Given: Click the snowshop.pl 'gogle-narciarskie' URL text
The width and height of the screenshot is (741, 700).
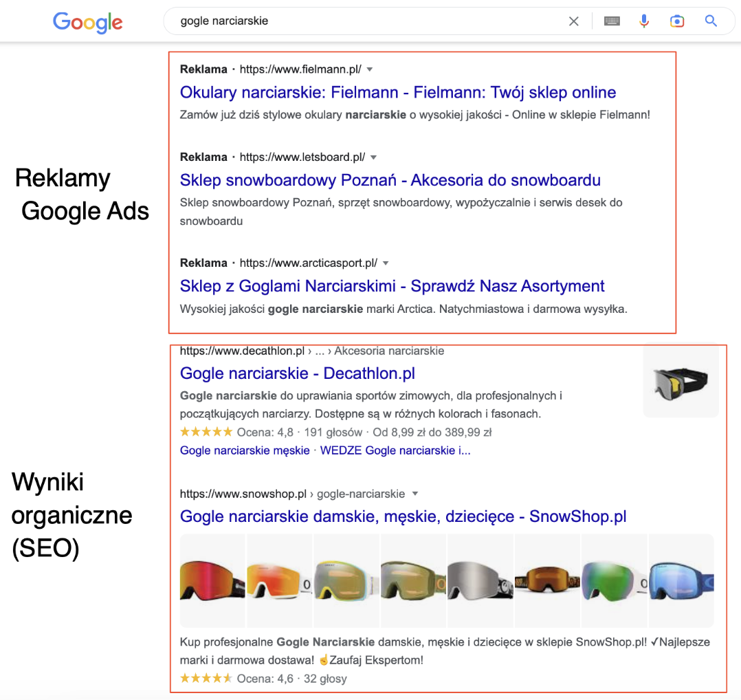Looking at the screenshot, I should pos(361,494).
